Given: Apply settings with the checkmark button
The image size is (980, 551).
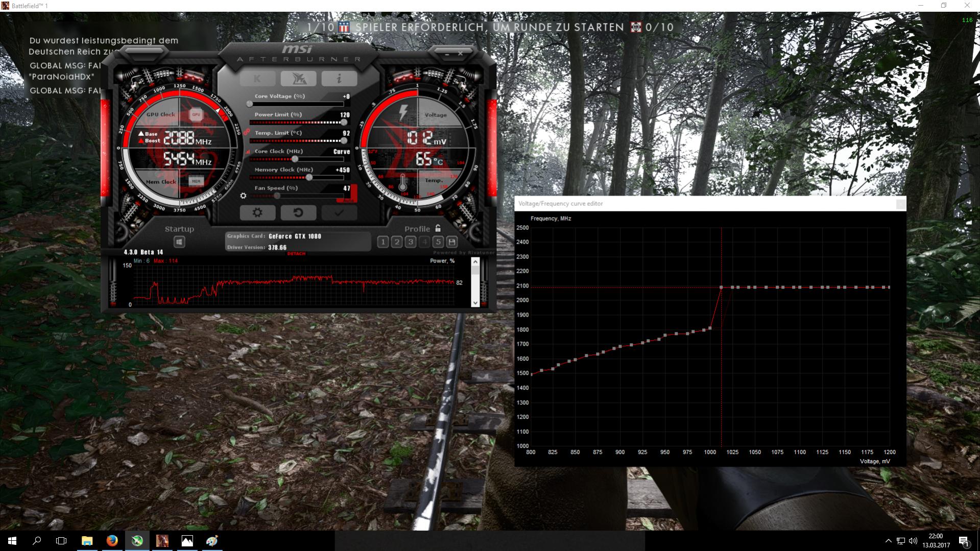Looking at the screenshot, I should point(339,213).
